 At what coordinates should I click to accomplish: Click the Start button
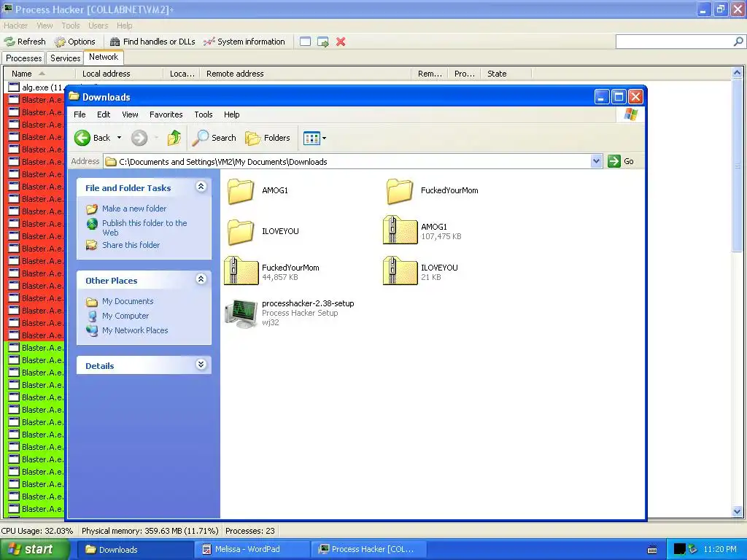[x=35, y=549]
